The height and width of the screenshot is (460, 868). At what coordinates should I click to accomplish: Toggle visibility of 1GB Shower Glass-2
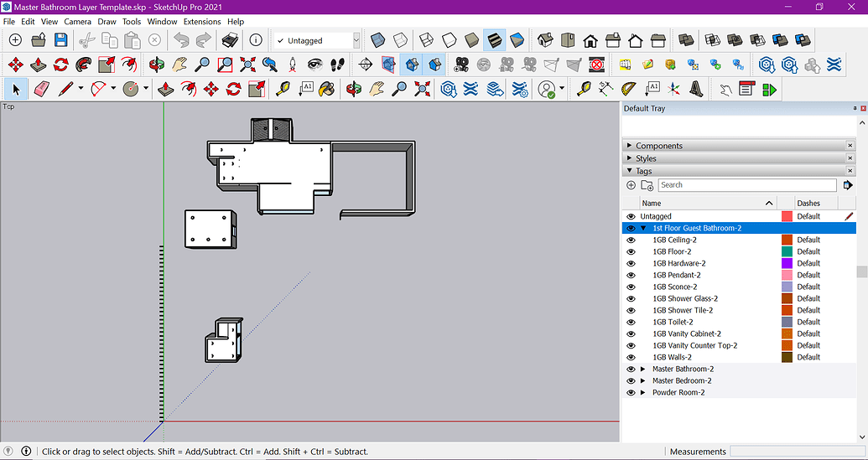632,298
